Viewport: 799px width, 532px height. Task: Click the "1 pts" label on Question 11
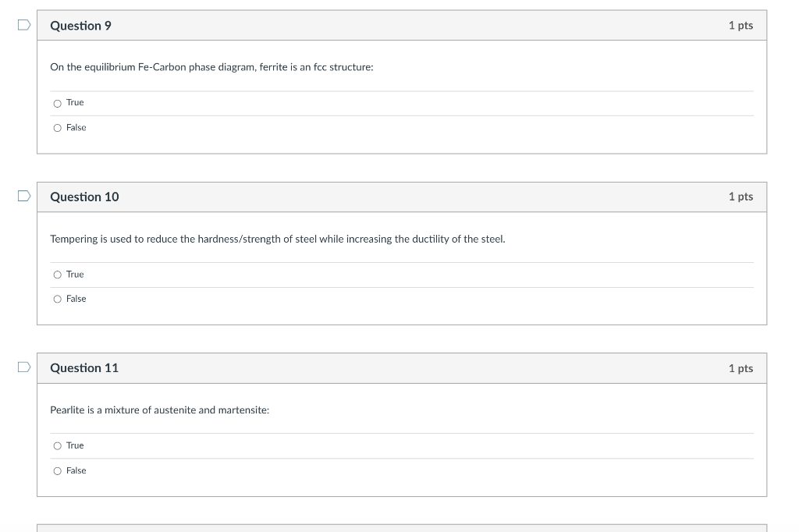(740, 368)
